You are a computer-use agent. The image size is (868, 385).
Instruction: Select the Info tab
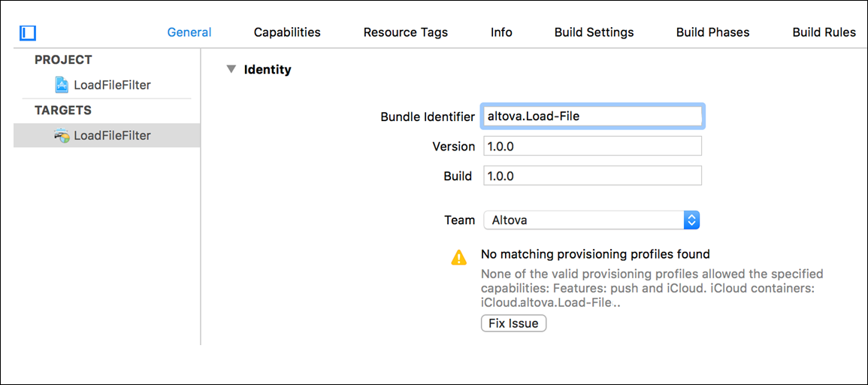[501, 32]
